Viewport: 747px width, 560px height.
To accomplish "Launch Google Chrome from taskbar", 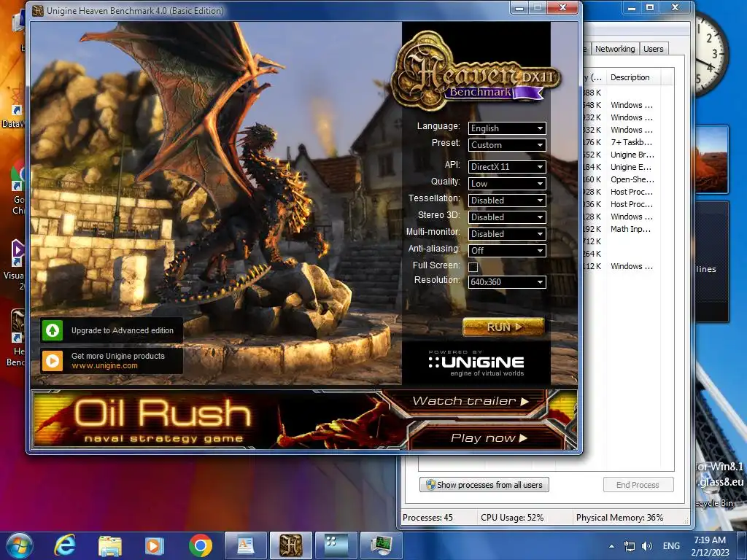I will coord(200,545).
